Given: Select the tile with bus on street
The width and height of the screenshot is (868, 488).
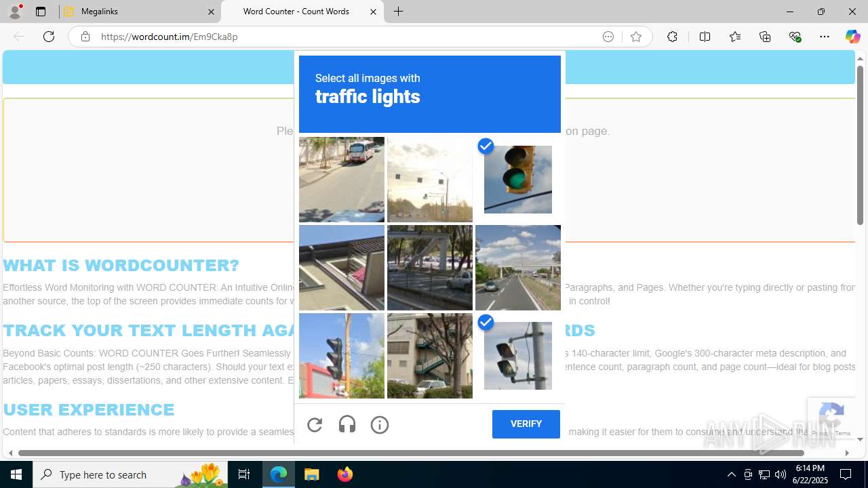Looking at the screenshot, I should point(342,180).
